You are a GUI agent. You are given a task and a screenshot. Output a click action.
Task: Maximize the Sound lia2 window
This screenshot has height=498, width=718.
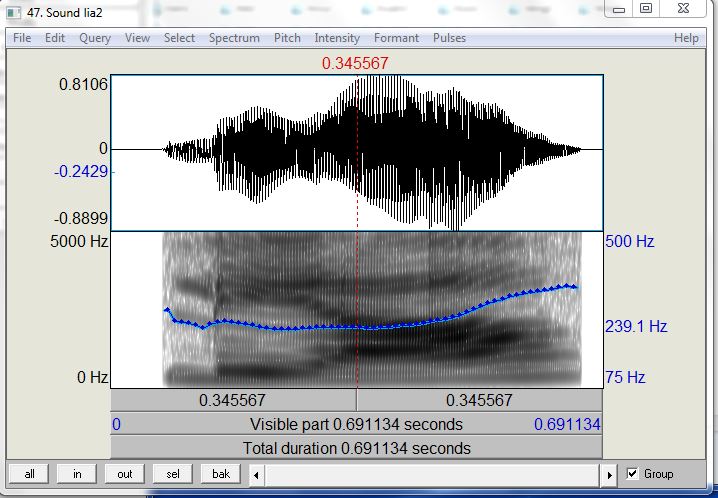tap(646, 9)
